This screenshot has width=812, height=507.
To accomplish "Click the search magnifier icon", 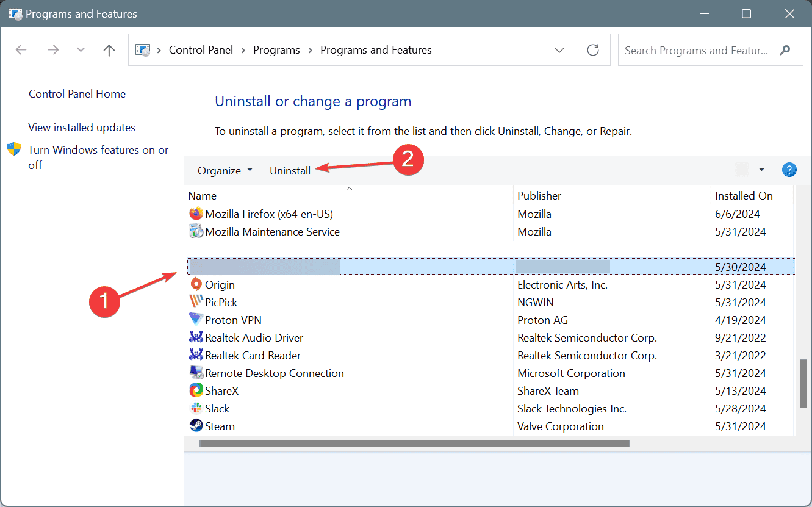I will [x=785, y=50].
